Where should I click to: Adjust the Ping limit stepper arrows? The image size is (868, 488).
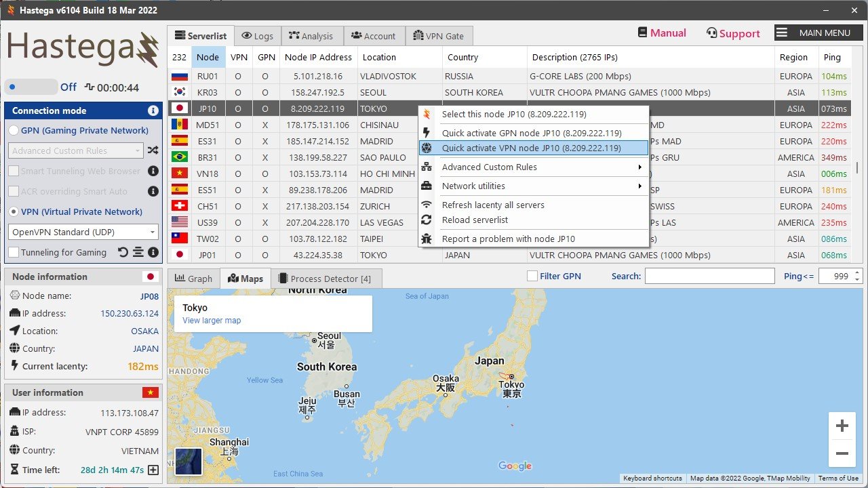coord(857,276)
